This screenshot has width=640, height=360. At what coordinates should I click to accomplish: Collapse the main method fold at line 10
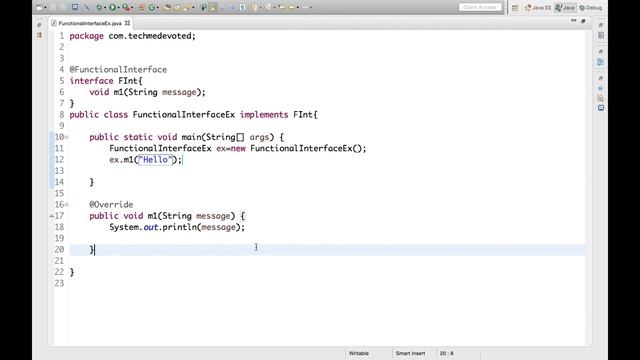click(67, 137)
